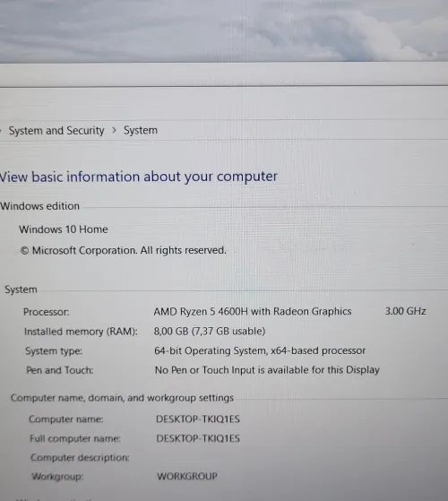Select the 'View basic information about your computer' heading
This screenshot has height=501, width=448.
[x=138, y=177]
